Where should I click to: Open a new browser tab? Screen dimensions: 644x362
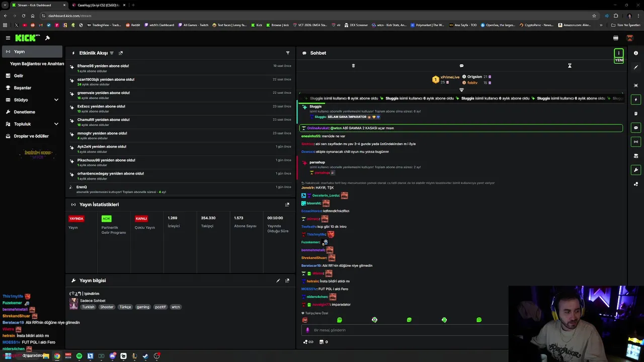(x=133, y=5)
